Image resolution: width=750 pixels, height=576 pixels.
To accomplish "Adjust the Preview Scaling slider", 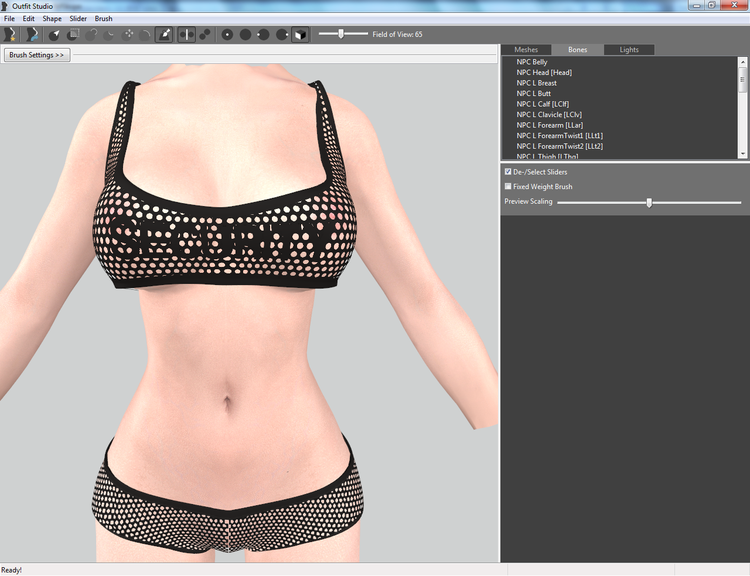I will pos(649,202).
